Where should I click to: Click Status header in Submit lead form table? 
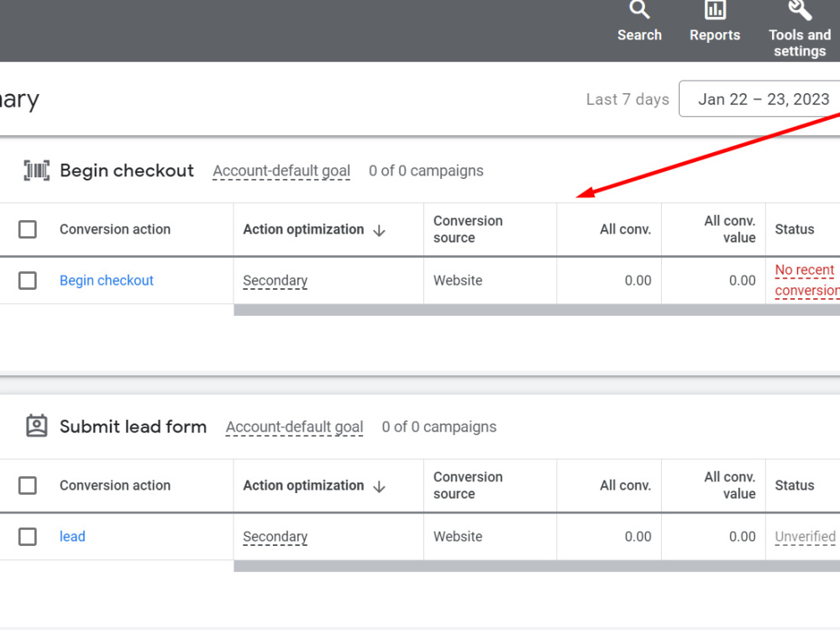point(795,486)
